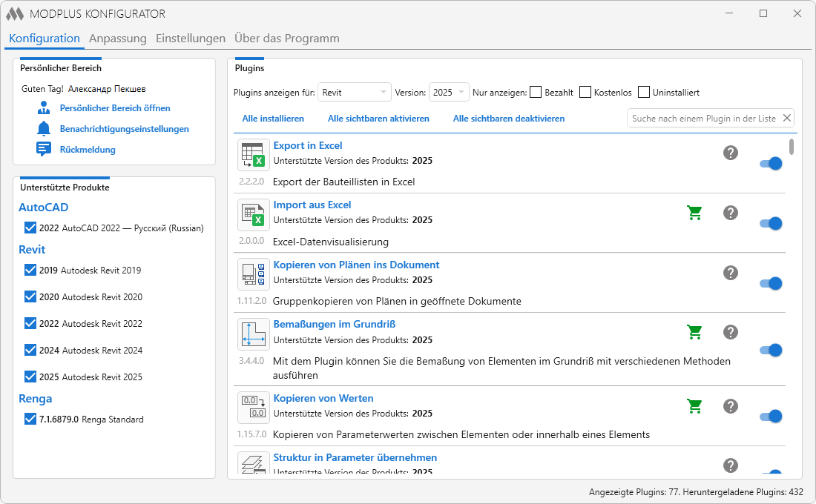Open Kopieren von Plänen ins Dokument title
The image size is (816, 504).
[357, 265]
